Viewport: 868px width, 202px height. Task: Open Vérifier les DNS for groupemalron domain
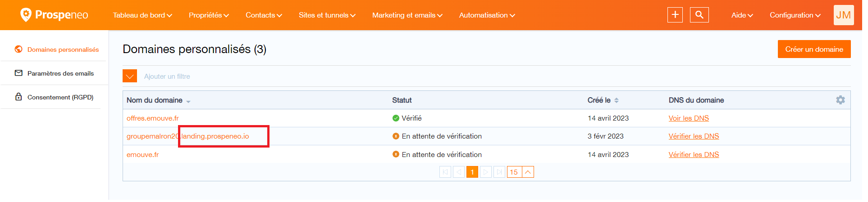tap(694, 136)
